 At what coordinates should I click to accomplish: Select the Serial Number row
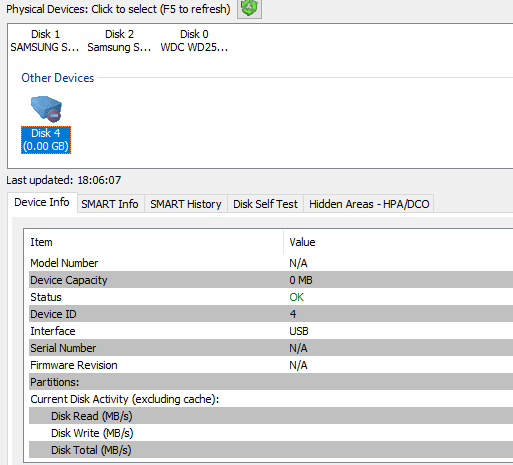point(271,348)
